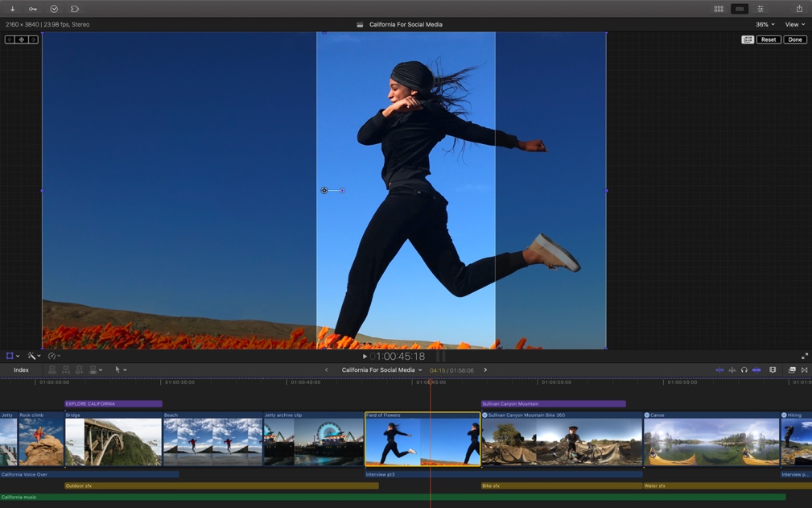This screenshot has width=812, height=508.
Task: Click Done to finish cropping
Action: (794, 39)
